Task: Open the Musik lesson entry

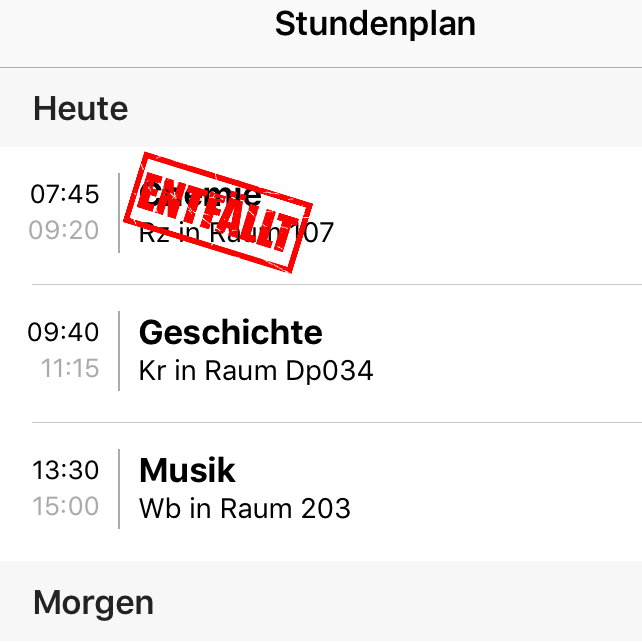Action: coord(188,470)
